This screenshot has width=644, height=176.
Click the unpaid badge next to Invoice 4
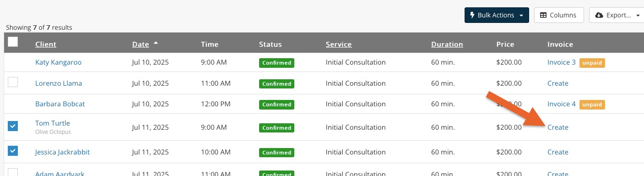pyautogui.click(x=592, y=104)
